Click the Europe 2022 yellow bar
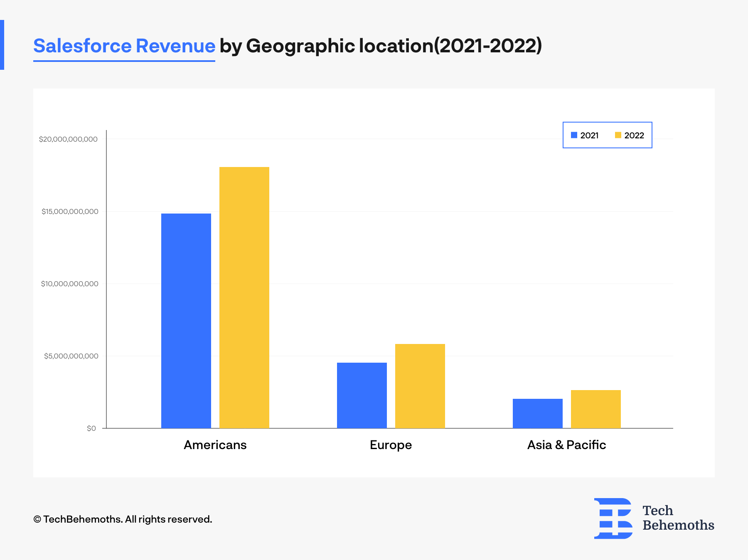This screenshot has width=748, height=560. tap(420, 386)
